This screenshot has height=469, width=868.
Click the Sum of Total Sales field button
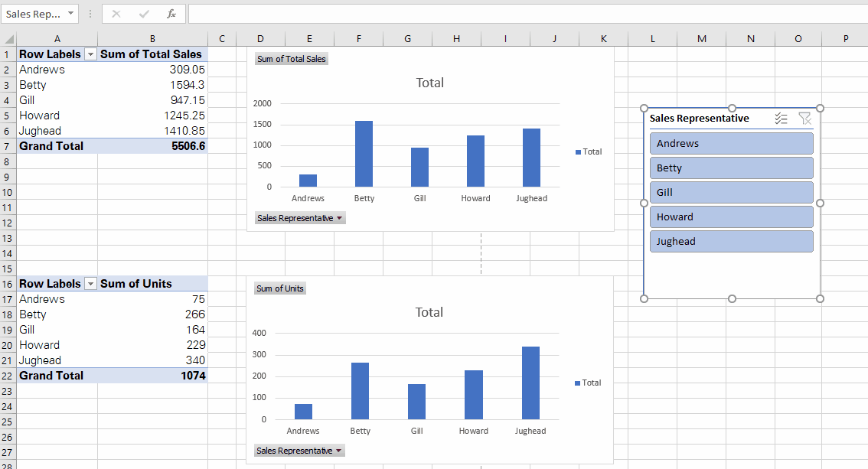tap(291, 58)
